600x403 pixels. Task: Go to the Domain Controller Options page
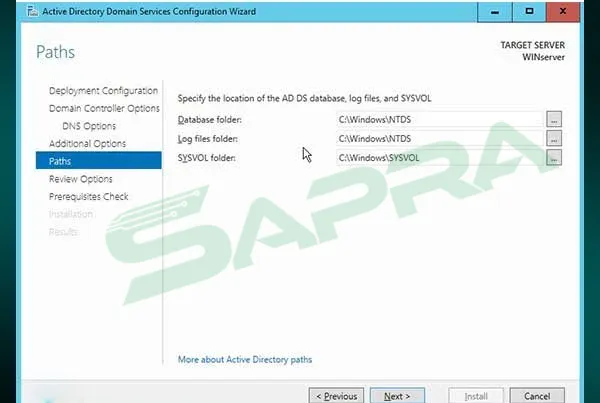(103, 108)
